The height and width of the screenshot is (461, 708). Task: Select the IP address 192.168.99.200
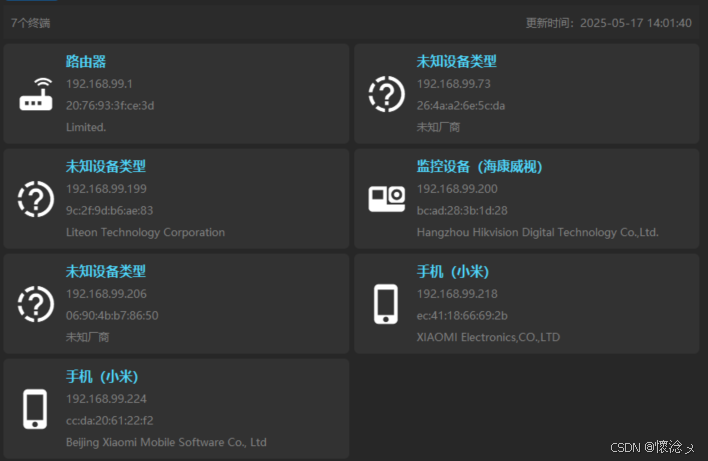[457, 189]
